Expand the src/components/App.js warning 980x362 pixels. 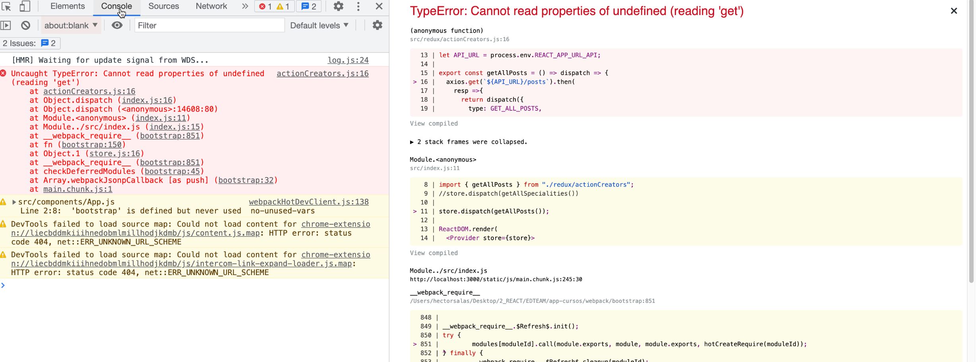click(14, 202)
